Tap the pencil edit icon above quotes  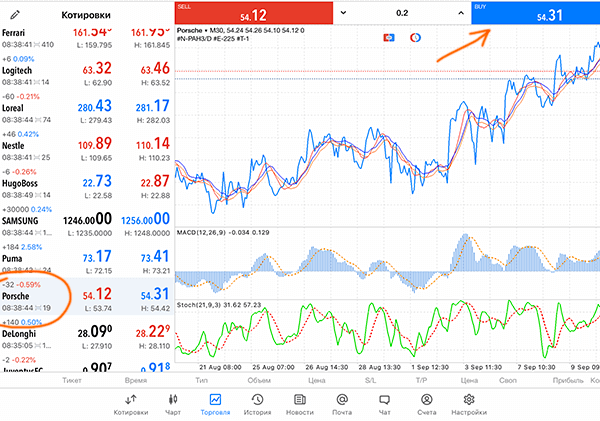pyautogui.click(x=15, y=14)
